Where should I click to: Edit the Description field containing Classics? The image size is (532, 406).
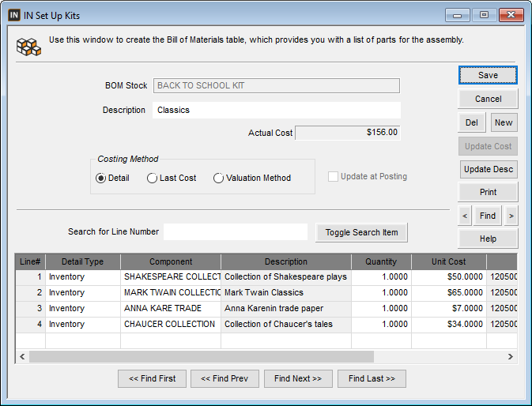tap(277, 110)
